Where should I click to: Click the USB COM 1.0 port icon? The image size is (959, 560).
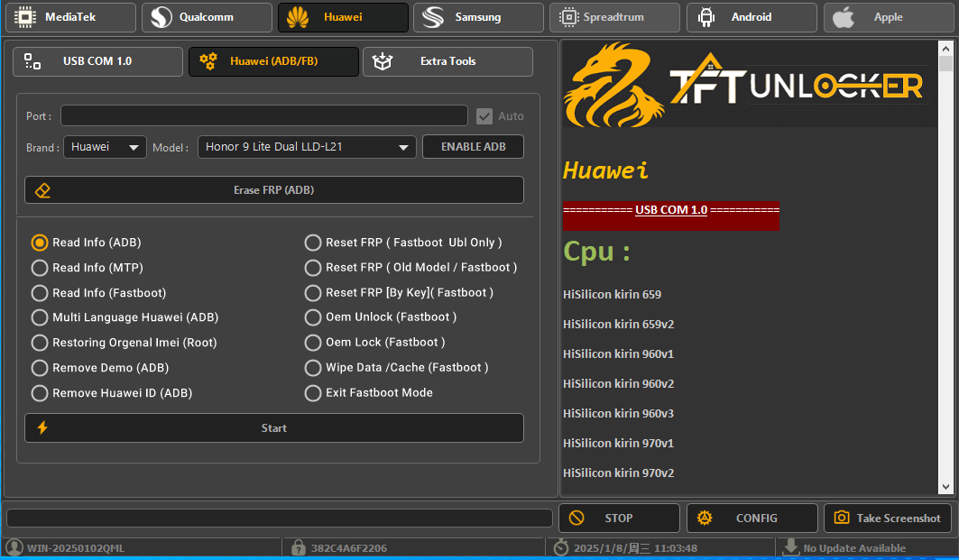coord(32,61)
